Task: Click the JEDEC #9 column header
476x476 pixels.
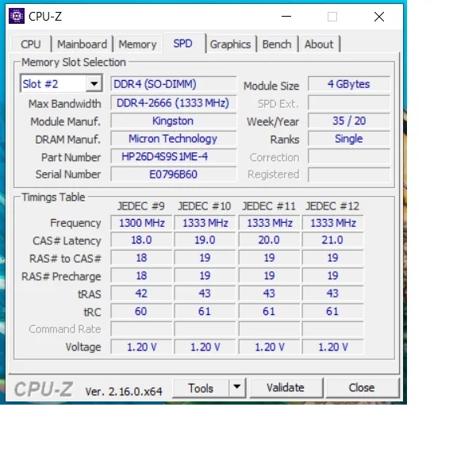Action: click(x=141, y=206)
